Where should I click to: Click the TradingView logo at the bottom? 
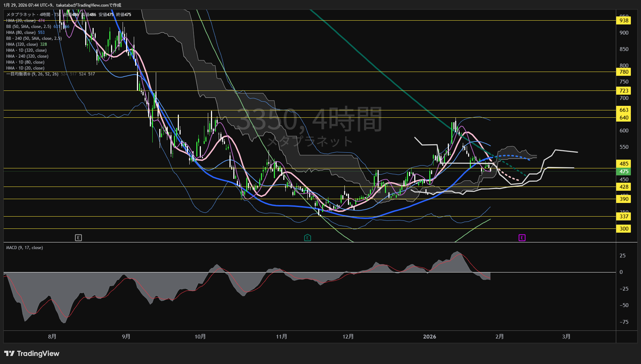tap(32, 354)
